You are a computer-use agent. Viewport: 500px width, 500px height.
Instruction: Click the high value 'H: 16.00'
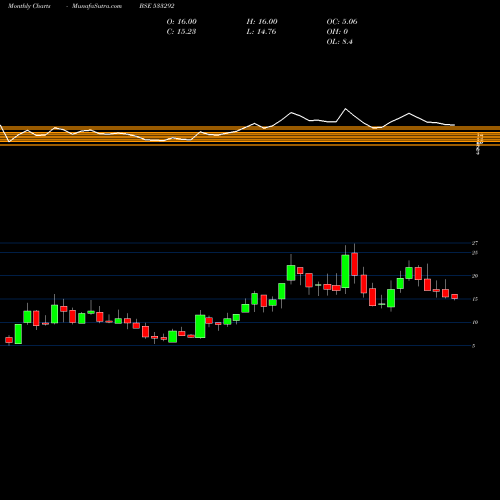pyautogui.click(x=262, y=22)
